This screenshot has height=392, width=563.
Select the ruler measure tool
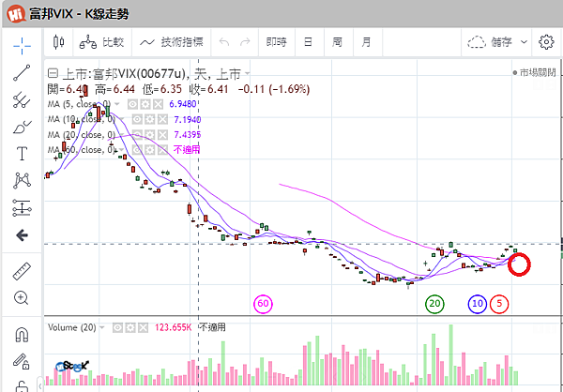[x=22, y=271]
